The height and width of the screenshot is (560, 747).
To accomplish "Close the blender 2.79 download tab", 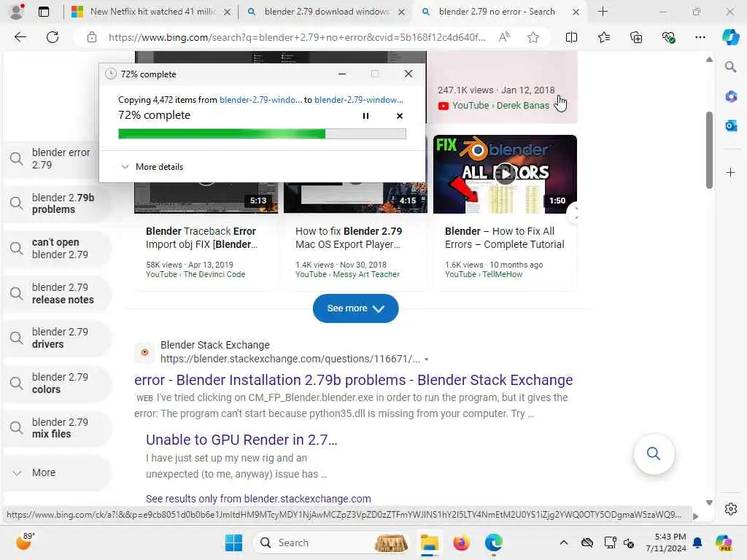I will [402, 12].
